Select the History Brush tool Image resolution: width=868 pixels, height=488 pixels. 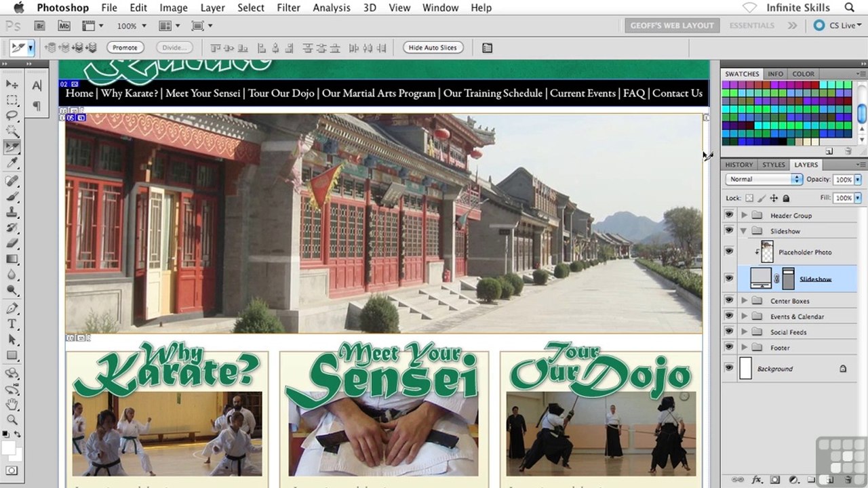[12, 228]
